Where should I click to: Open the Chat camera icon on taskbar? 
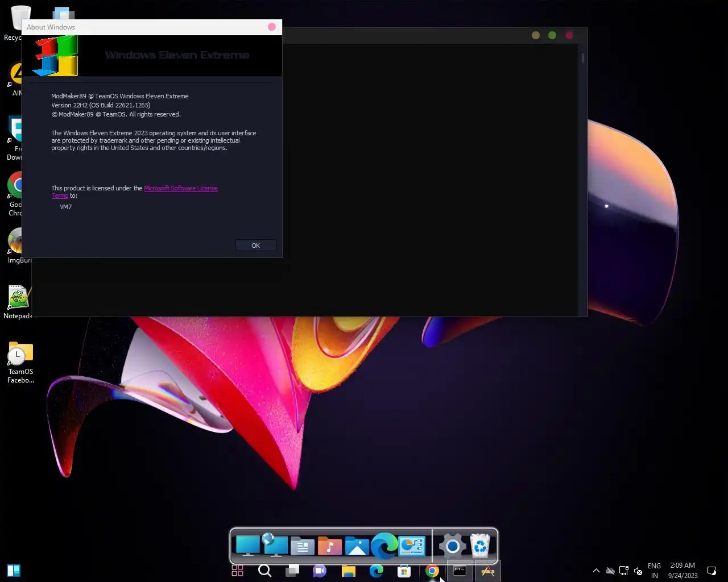click(320, 571)
